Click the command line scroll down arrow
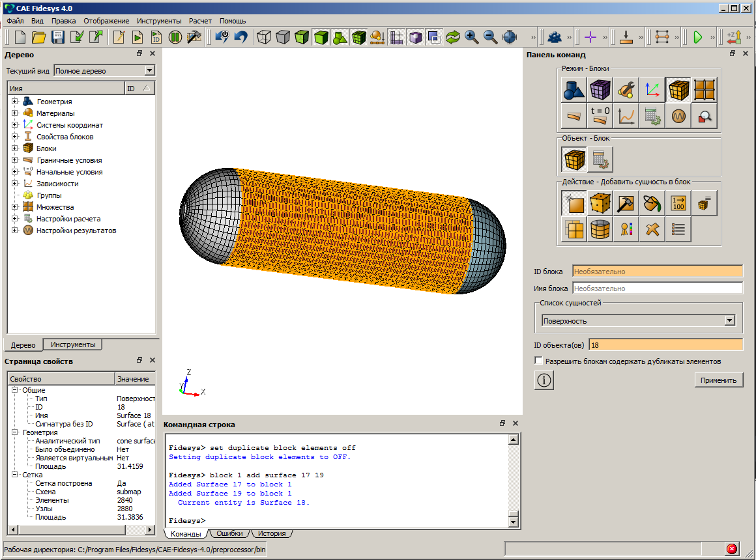Image resolution: width=756 pixels, height=560 pixels. click(514, 522)
